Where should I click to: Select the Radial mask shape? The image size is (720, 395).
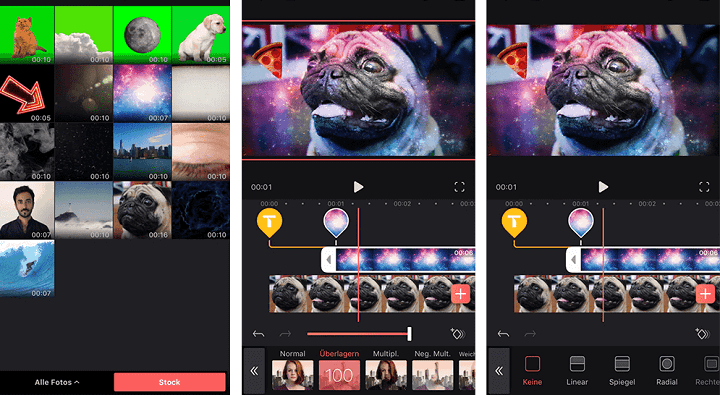[667, 371]
